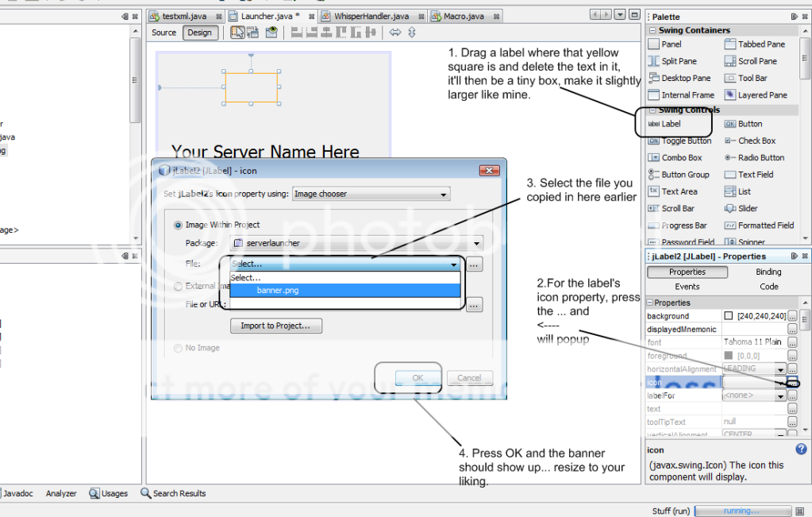Toggle the Design view button
The width and height of the screenshot is (812, 517).
(199, 33)
